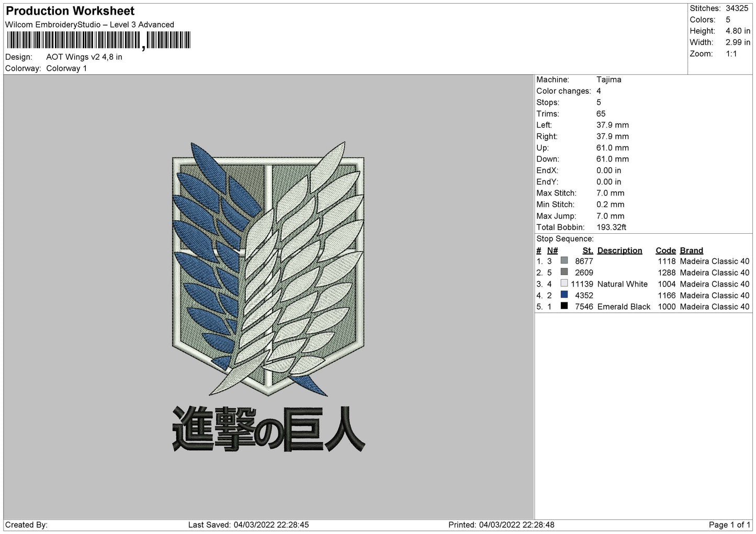Click the Japanese text below the shield

click(268, 429)
